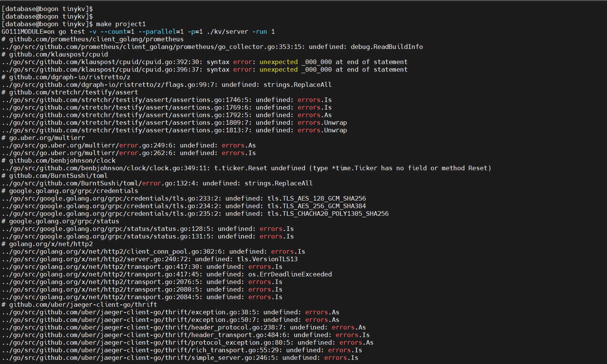Click the go test command line
Viewport: 607px width, 364px height.
[138, 31]
